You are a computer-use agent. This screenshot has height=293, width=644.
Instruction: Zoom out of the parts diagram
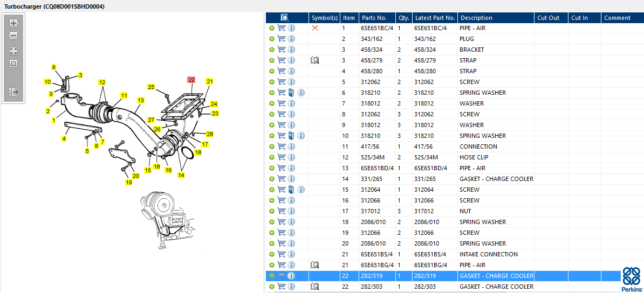pos(13,36)
